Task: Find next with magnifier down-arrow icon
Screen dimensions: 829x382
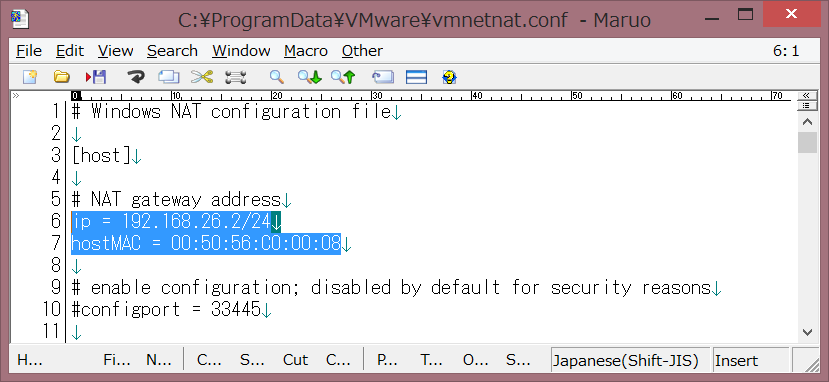Action: [309, 77]
